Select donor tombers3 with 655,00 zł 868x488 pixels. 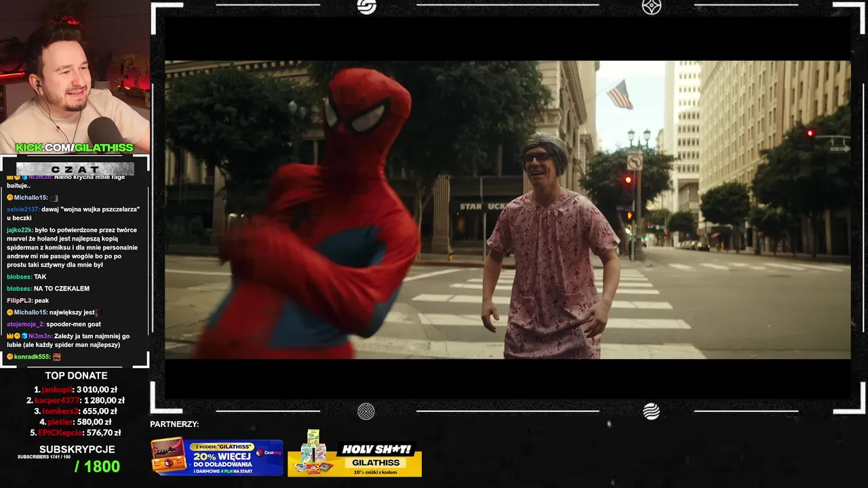(76, 411)
